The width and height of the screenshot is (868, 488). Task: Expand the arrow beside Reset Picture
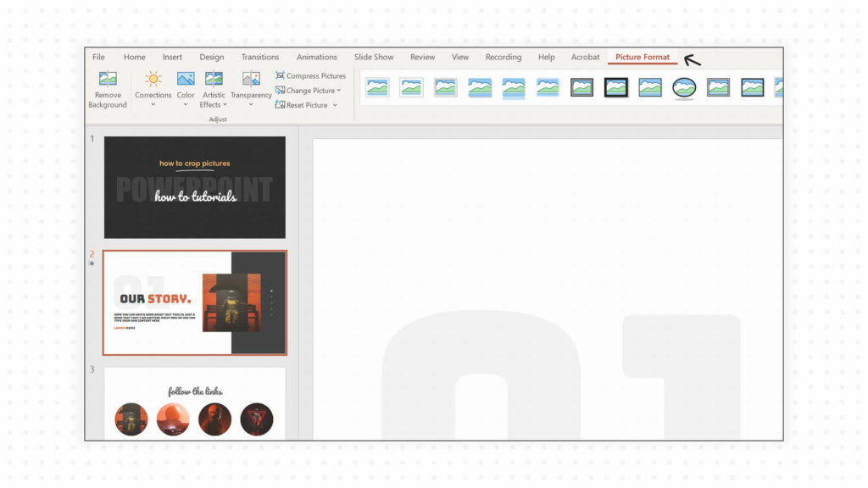(x=335, y=105)
